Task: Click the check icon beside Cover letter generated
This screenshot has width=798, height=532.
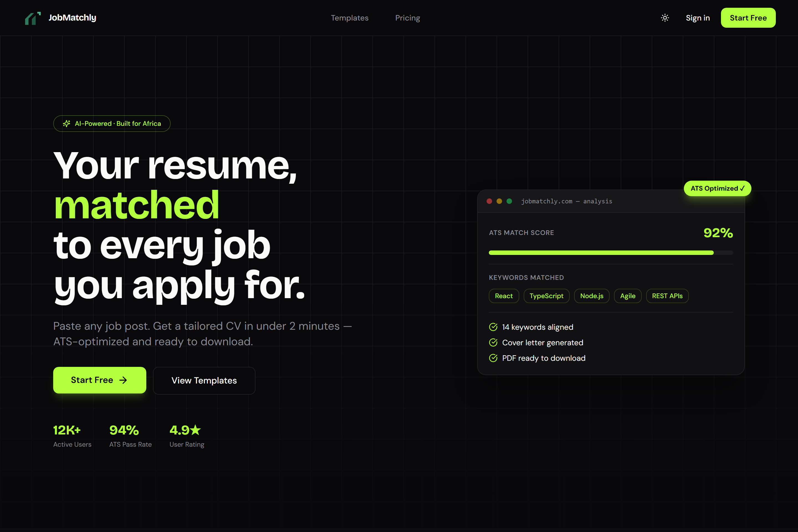Action: pos(493,343)
